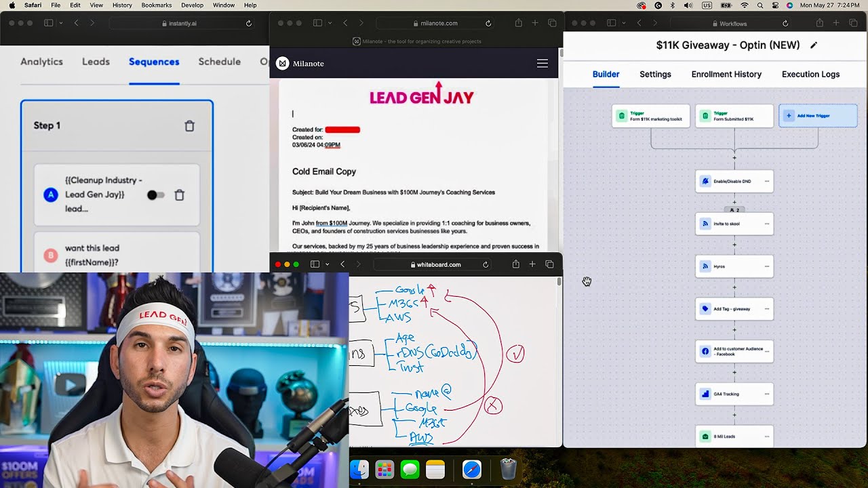
Task: Show sidebar in the instantly.ai window
Action: tap(48, 23)
